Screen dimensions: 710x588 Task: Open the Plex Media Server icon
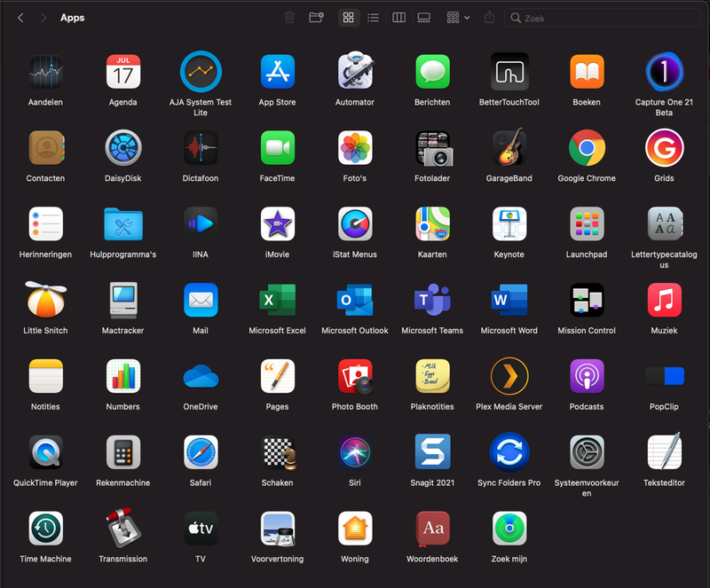tap(509, 376)
